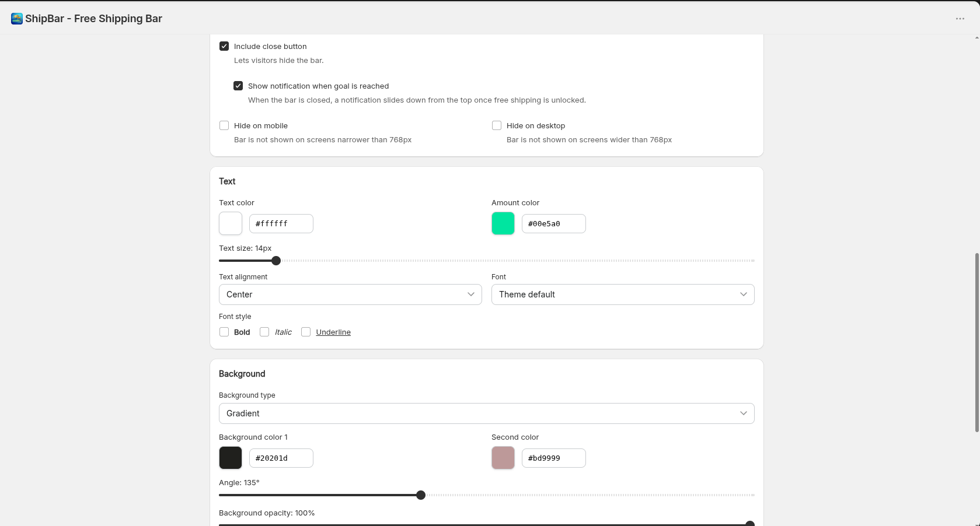Open the Font dropdown showing Theme default
This screenshot has width=980, height=526.
pyautogui.click(x=623, y=294)
